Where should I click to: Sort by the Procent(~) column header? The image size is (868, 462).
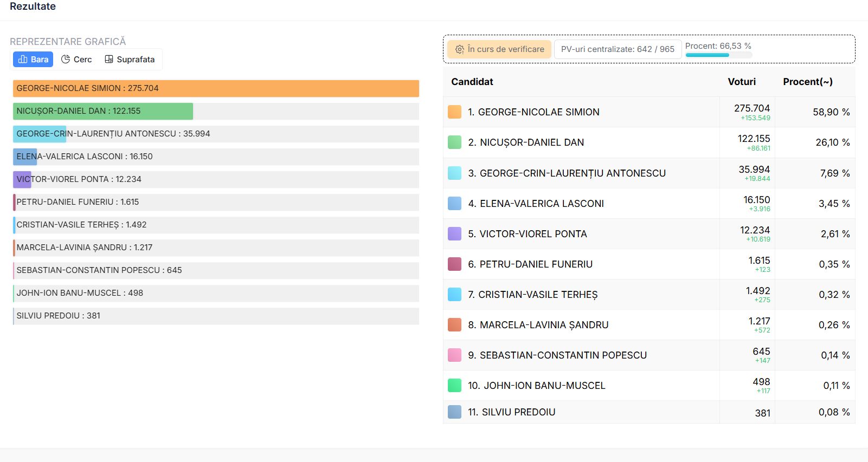point(807,82)
